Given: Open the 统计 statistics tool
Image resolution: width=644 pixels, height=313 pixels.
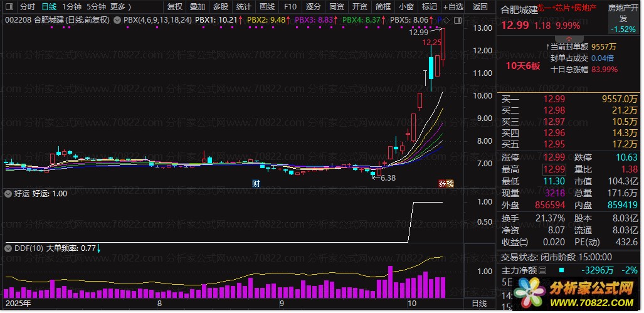Looking at the screenshot, I should (243, 6).
